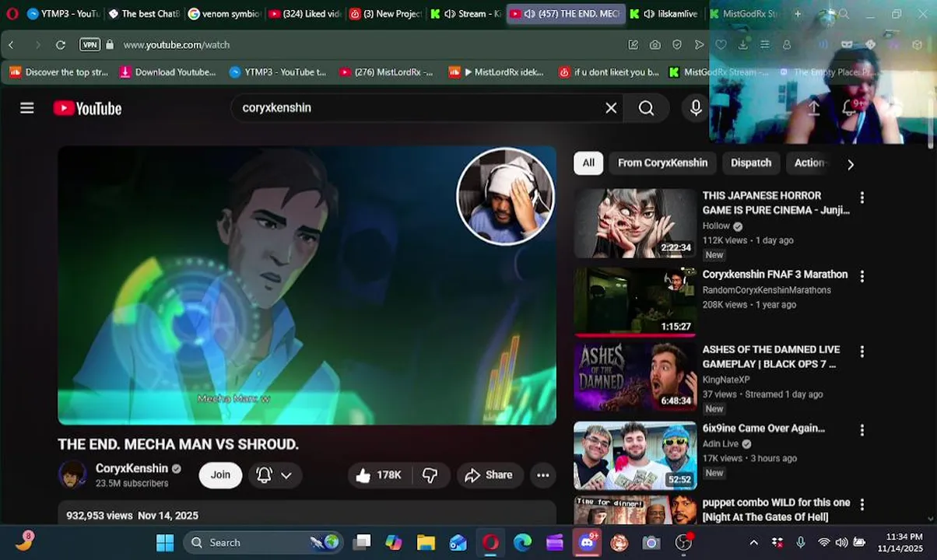Open File Explorer from the taskbar
The height and width of the screenshot is (560, 937).
pos(426,542)
